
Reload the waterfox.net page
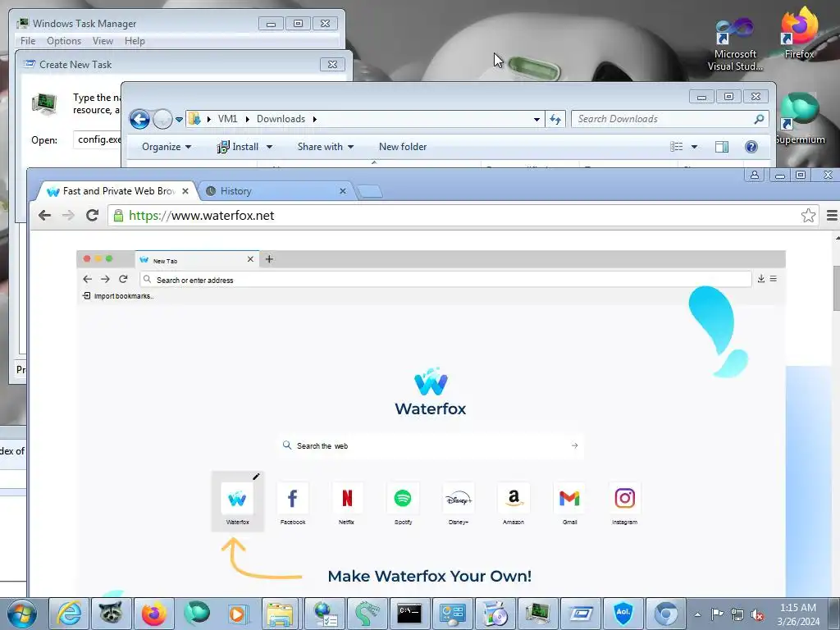pyautogui.click(x=92, y=216)
